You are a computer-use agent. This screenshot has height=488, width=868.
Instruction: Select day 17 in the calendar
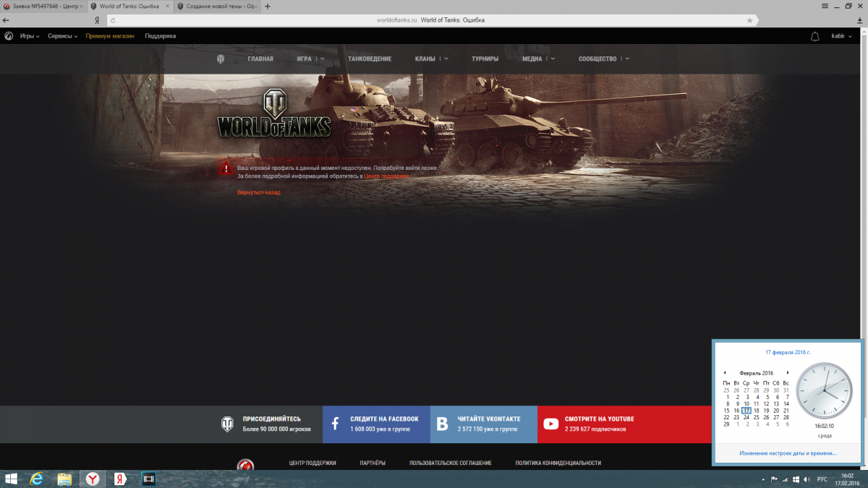pyautogui.click(x=746, y=410)
